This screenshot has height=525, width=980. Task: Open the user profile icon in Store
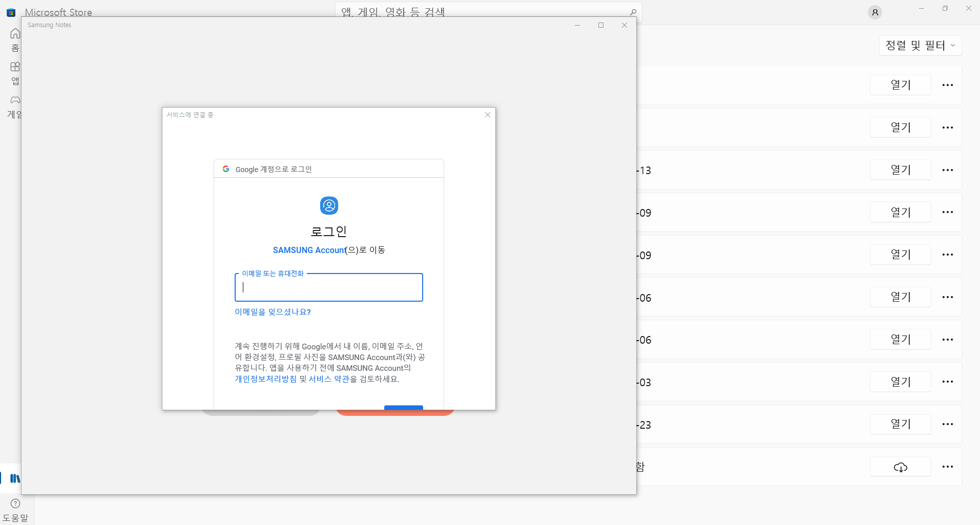[875, 12]
